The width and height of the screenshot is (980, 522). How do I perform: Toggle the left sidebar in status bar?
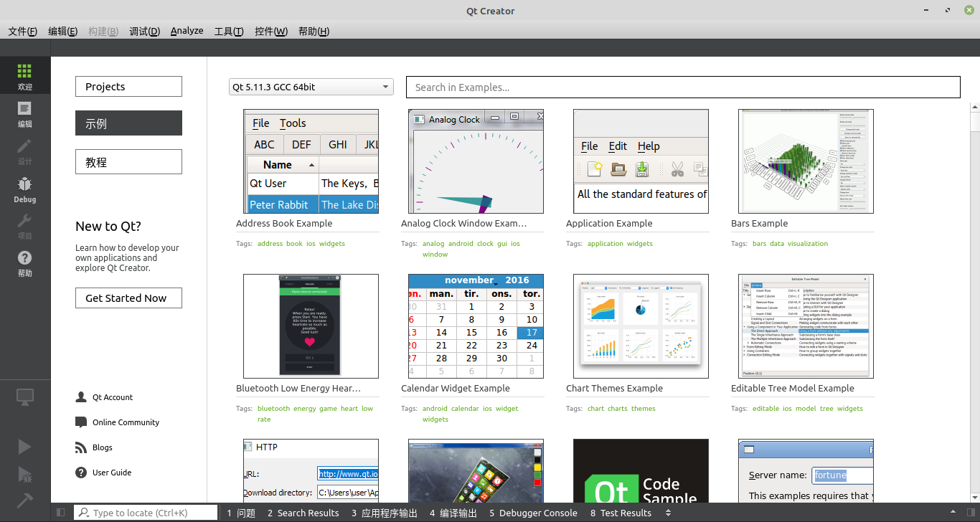[x=60, y=513]
